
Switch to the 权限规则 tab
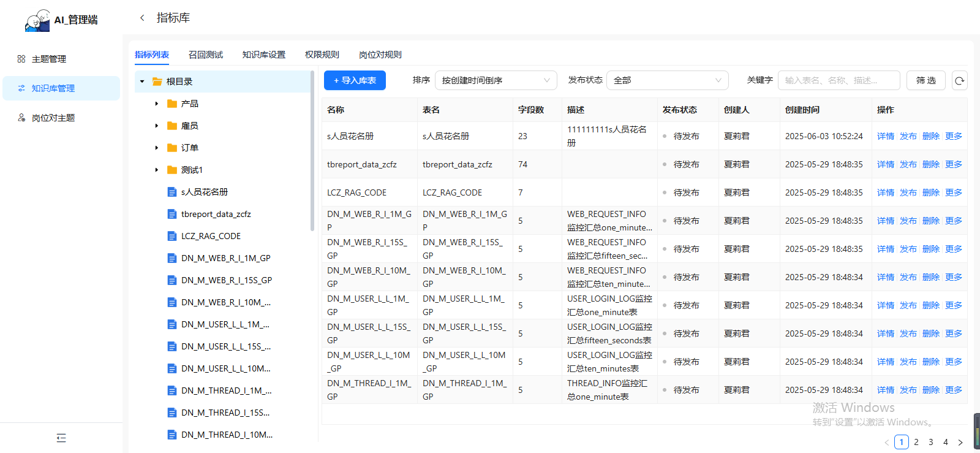[322, 55]
